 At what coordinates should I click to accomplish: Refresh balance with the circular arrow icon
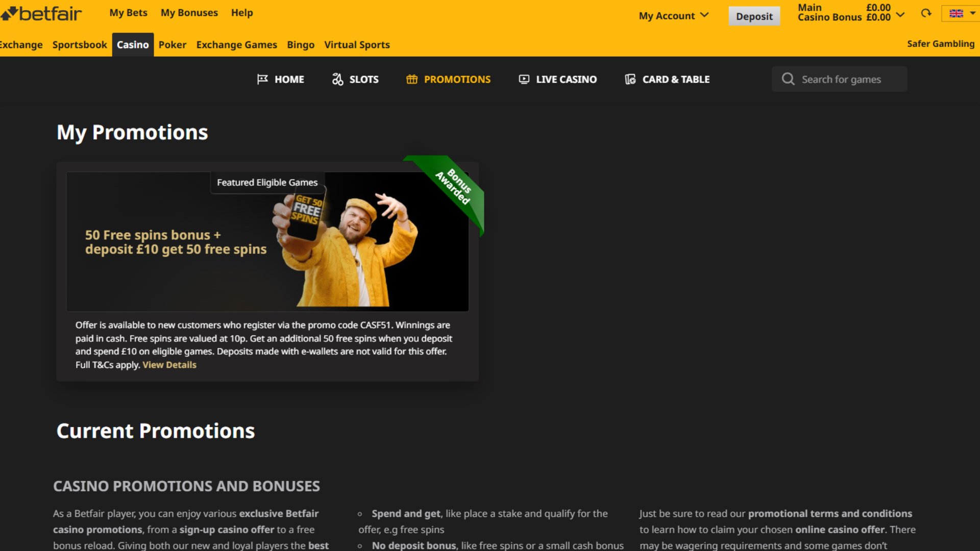[x=926, y=13]
